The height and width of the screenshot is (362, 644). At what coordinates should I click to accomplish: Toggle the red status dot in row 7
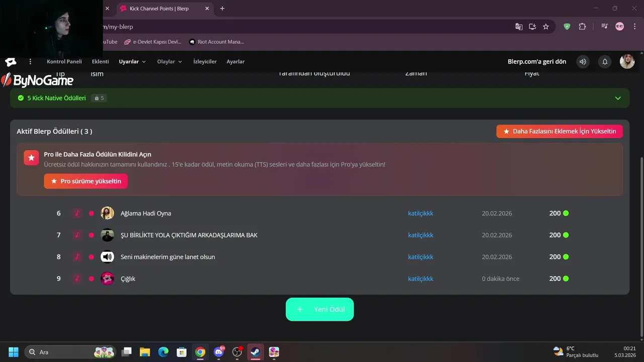[x=91, y=235]
